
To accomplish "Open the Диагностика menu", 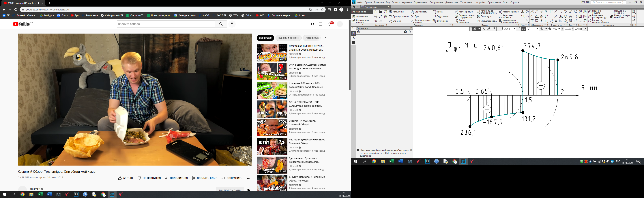I will [452, 2].
